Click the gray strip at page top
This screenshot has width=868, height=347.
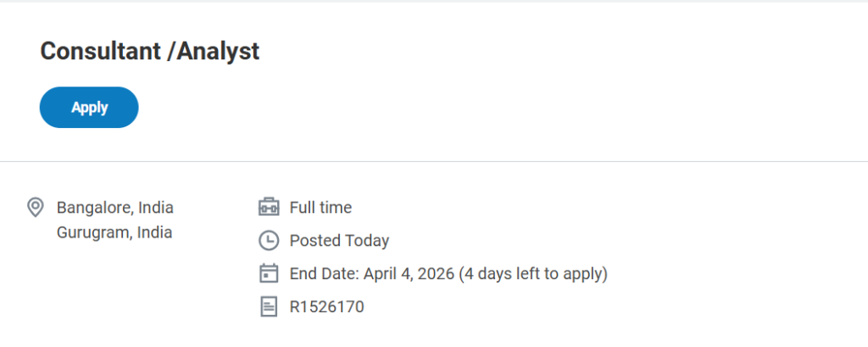pos(434,1)
